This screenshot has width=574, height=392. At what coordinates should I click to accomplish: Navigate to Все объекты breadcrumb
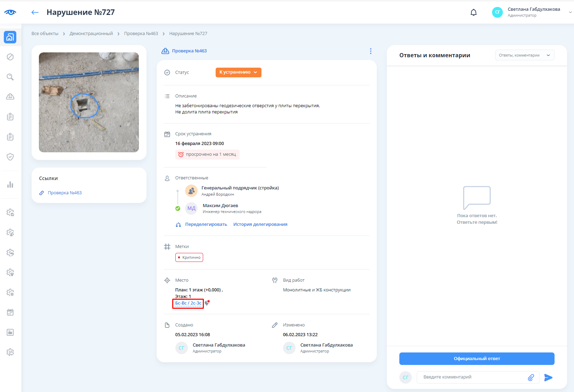tap(45, 34)
